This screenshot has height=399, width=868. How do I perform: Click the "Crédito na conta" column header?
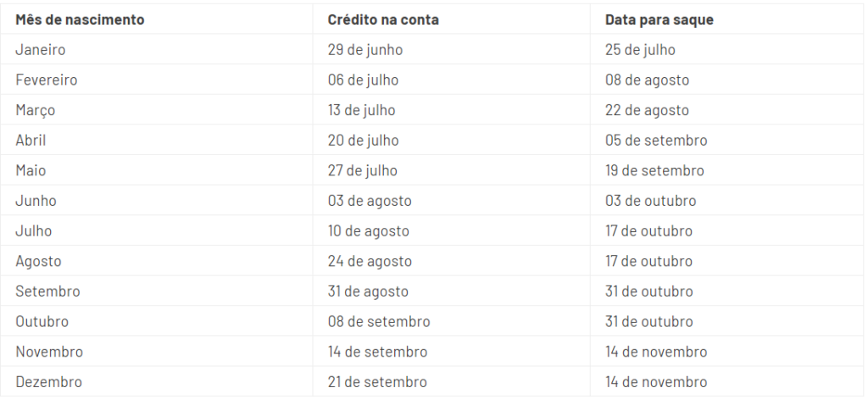tap(383, 19)
